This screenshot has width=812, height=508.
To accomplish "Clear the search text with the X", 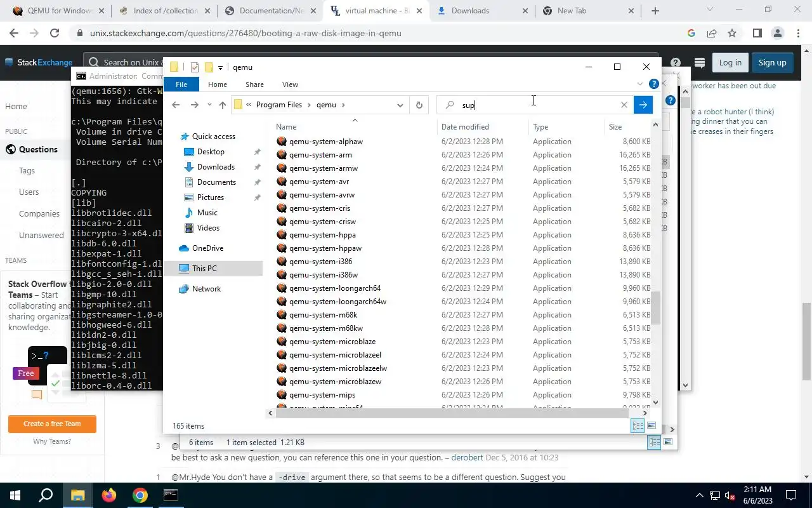I will point(624,105).
